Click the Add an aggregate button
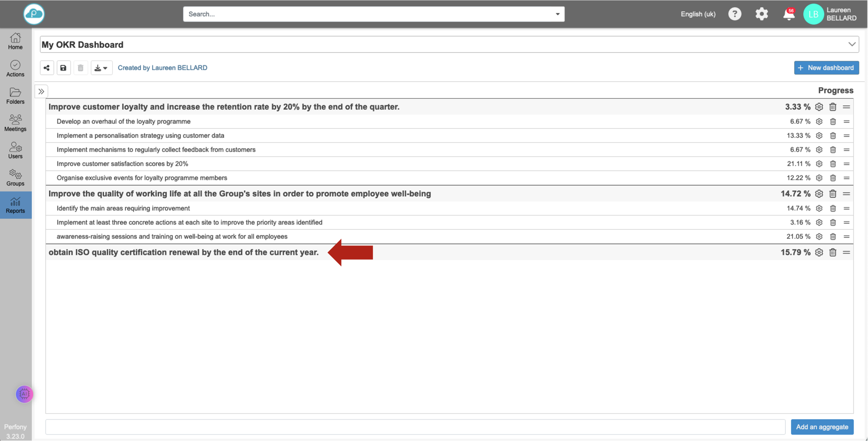 pos(822,427)
